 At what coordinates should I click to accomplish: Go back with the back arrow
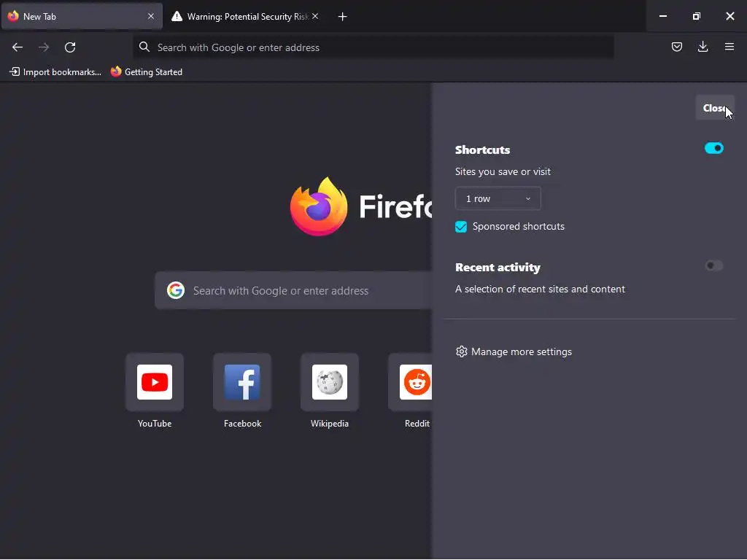[x=18, y=47]
